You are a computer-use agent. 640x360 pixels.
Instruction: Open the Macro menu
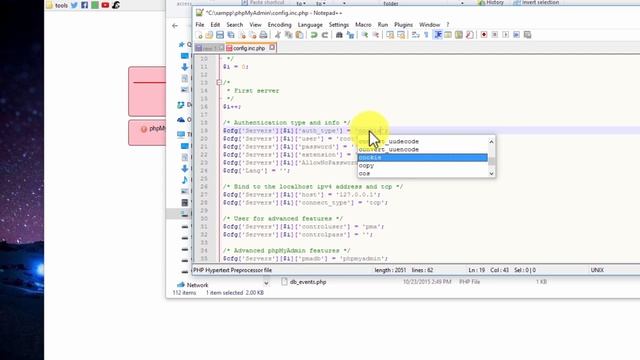(x=363, y=25)
